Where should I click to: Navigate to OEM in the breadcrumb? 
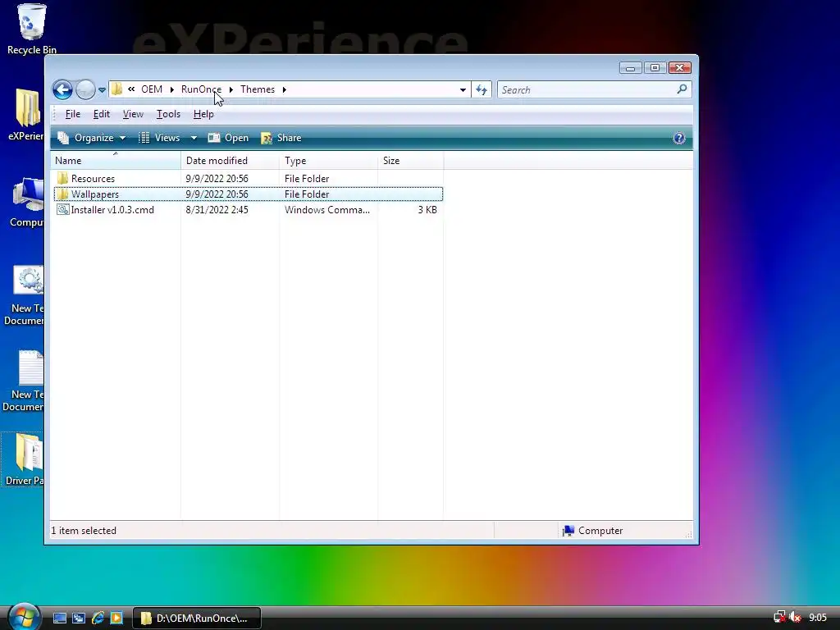pos(152,89)
